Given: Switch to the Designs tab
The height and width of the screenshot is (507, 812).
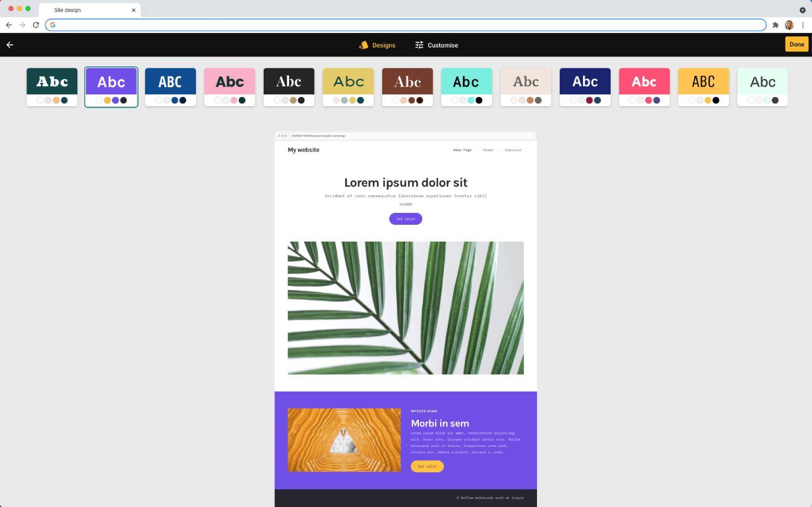Looking at the screenshot, I should (x=377, y=45).
